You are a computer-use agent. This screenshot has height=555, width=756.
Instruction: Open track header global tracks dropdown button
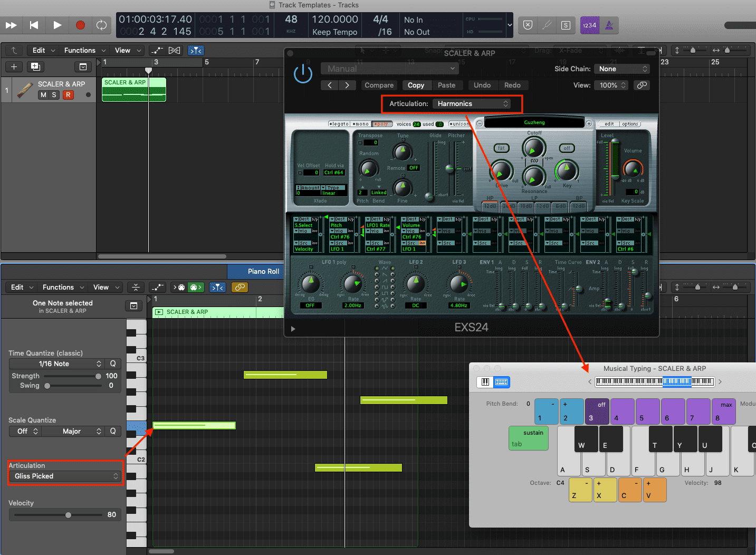pos(83,67)
